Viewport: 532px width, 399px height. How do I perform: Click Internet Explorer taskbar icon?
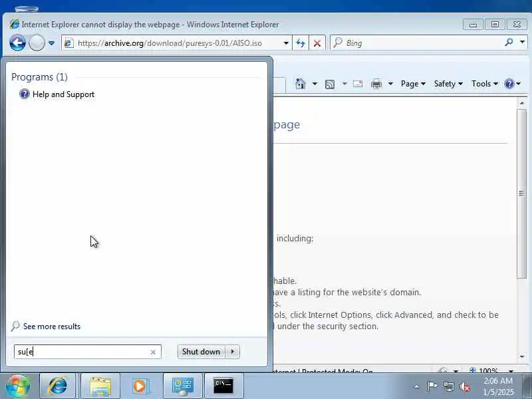(57, 386)
